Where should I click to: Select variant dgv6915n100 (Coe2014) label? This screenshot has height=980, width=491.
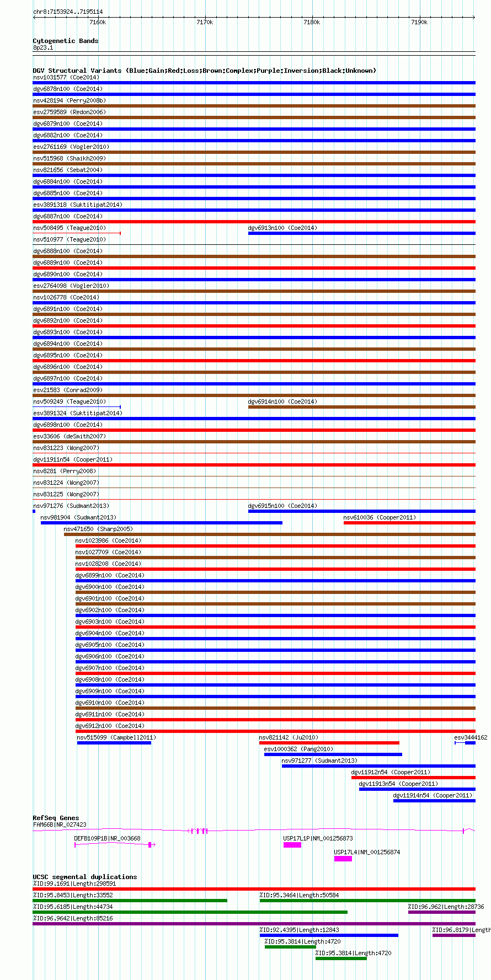(282, 506)
